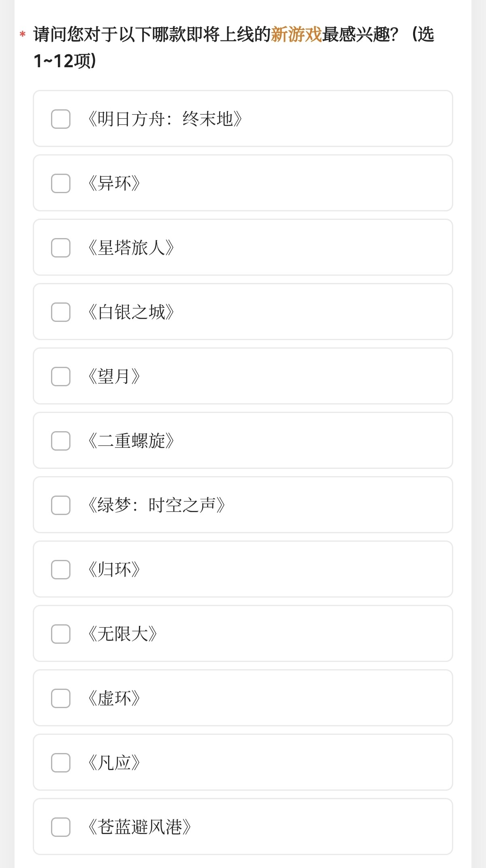This screenshot has height=868, width=486.
Task: Choose the 《无限大》 option label text
Action: [x=122, y=634]
